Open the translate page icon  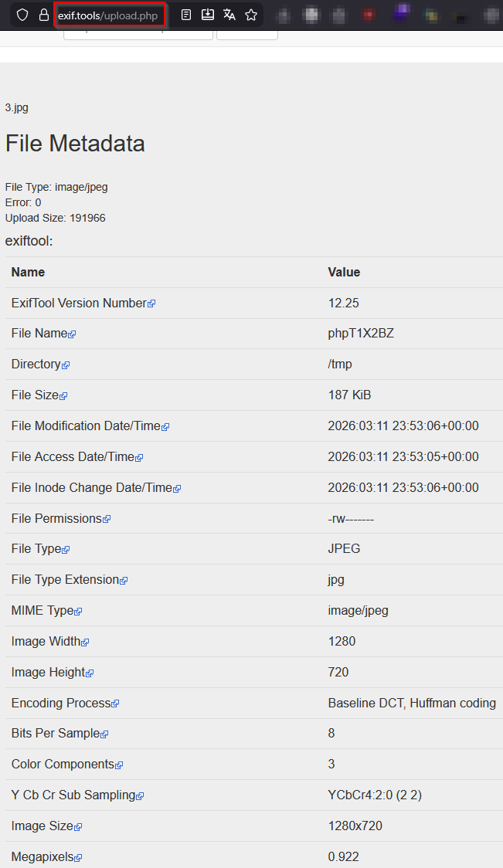point(229,15)
